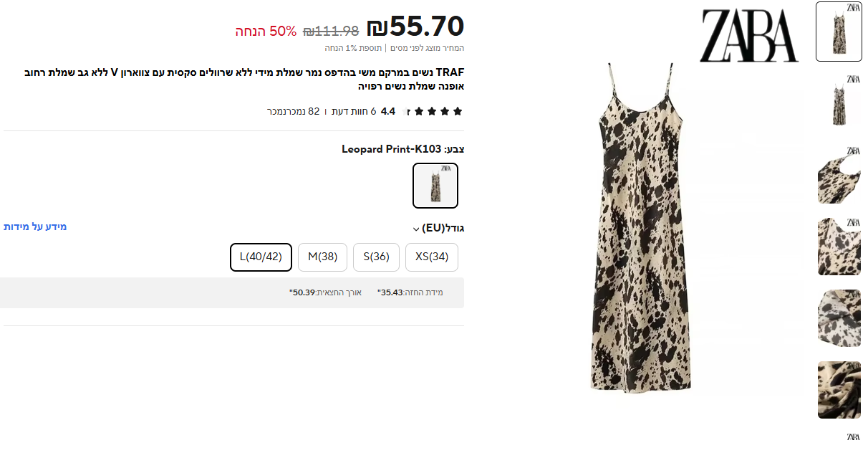Click the ZARA logo on the main image
Image resolution: width=868 pixels, height=453 pixels.
click(x=748, y=36)
